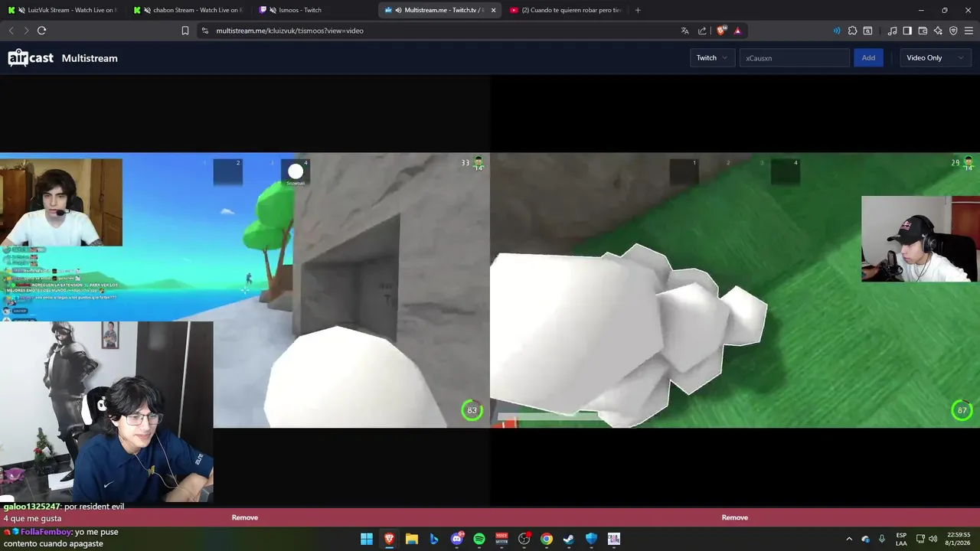Screen dimensions: 980x551
Task: Open OBS Studio from the taskbar
Action: (x=524, y=539)
